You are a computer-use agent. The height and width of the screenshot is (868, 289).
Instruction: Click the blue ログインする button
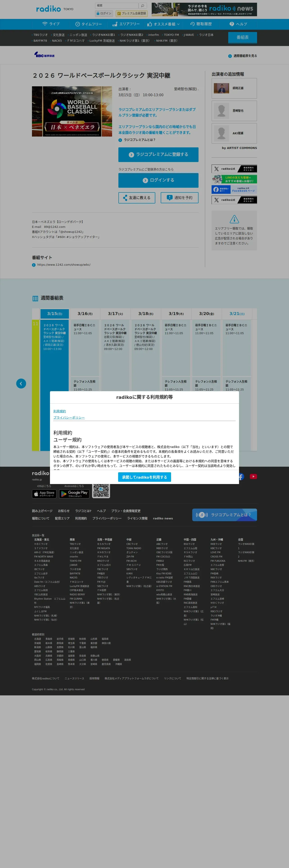pos(158,180)
